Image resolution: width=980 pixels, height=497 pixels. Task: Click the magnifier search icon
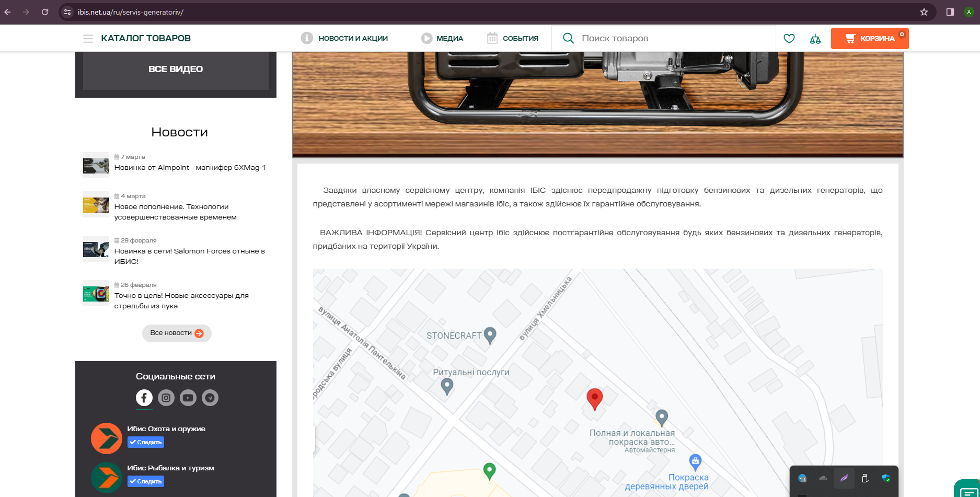coord(568,38)
